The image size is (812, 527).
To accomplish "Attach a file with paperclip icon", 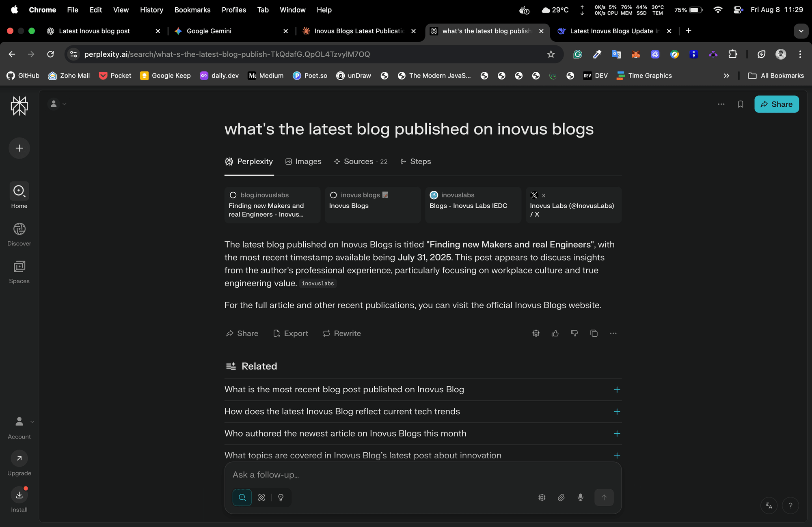I will pyautogui.click(x=561, y=497).
